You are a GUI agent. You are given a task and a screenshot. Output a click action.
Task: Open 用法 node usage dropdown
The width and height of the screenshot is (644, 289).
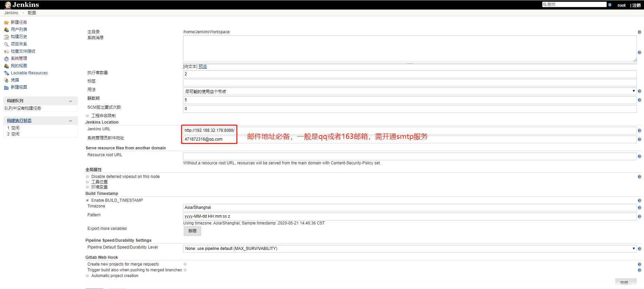[410, 91]
